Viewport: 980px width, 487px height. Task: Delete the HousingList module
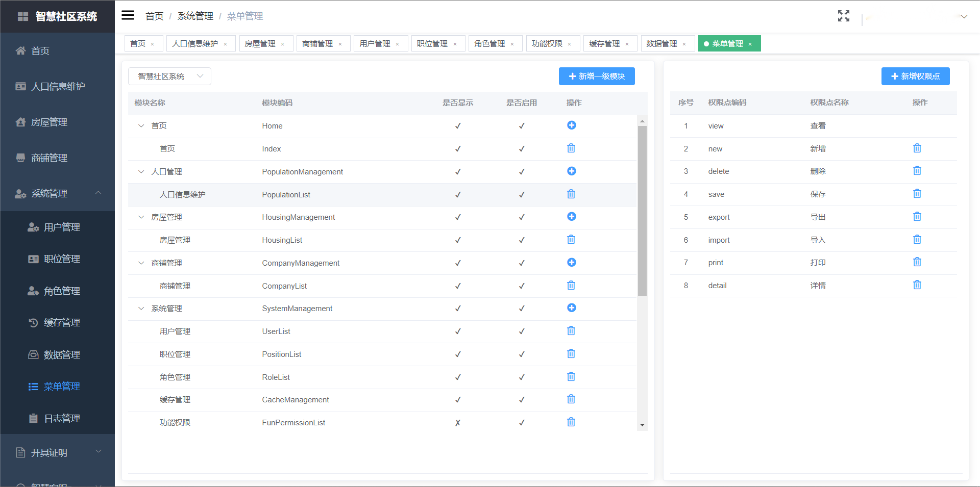click(x=571, y=240)
